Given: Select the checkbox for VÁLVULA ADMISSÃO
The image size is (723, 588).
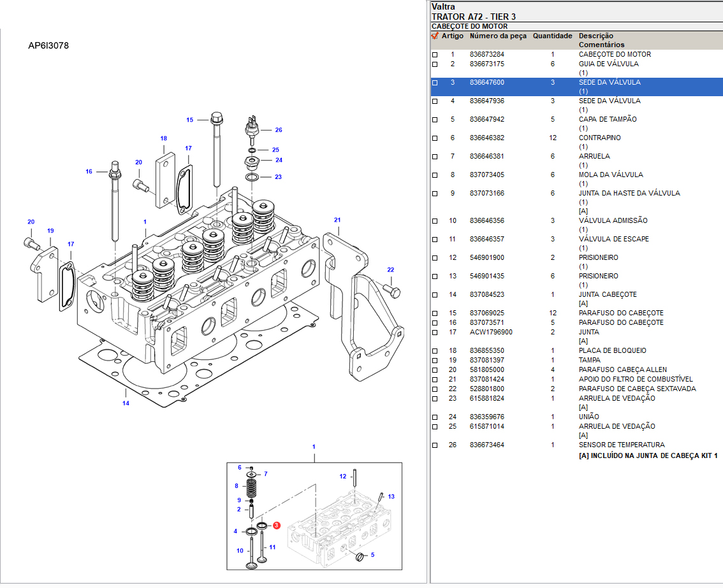Looking at the screenshot, I should (x=435, y=221).
